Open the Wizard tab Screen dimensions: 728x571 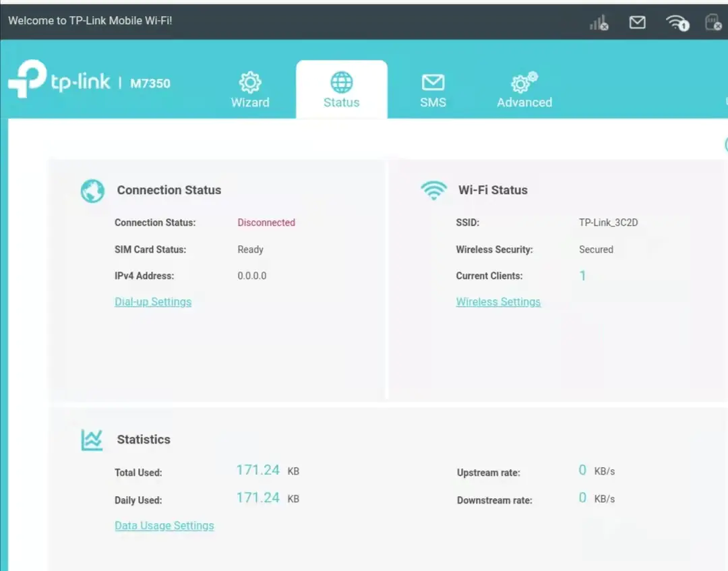[x=250, y=90]
